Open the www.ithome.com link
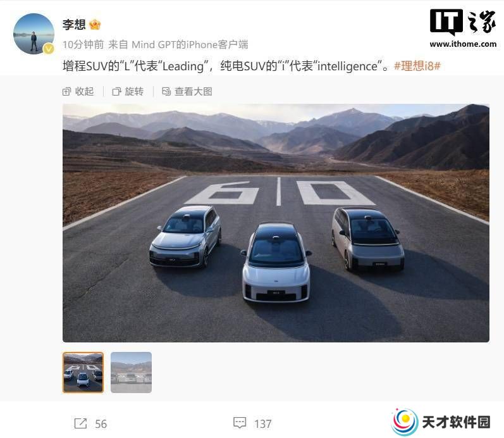The width and height of the screenshot is (504, 438). [463, 44]
